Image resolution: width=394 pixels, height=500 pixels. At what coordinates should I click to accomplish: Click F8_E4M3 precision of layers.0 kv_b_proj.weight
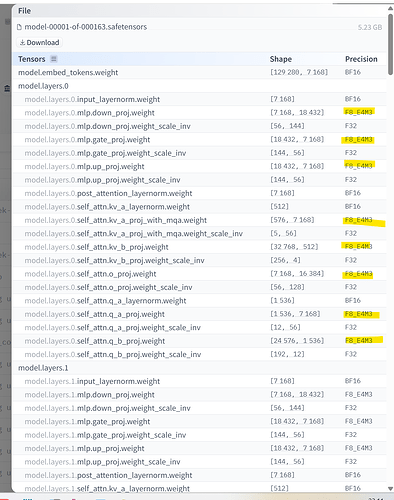[359, 247]
